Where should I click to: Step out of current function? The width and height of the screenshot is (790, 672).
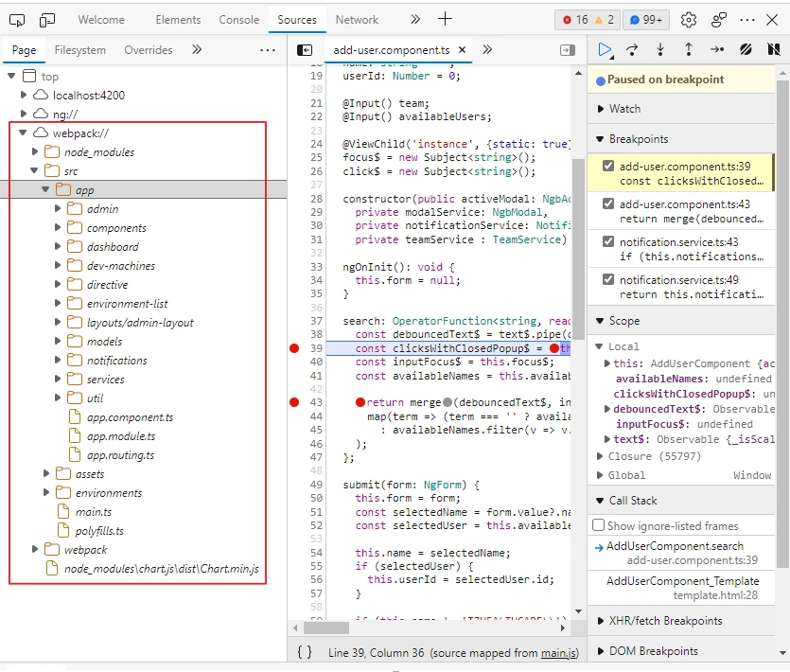688,49
